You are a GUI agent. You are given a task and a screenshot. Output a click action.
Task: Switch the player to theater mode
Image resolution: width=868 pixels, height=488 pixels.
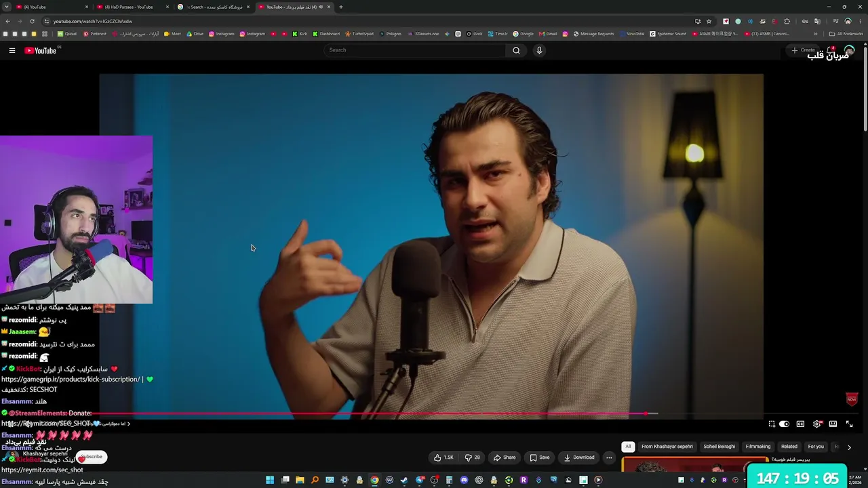(x=833, y=424)
